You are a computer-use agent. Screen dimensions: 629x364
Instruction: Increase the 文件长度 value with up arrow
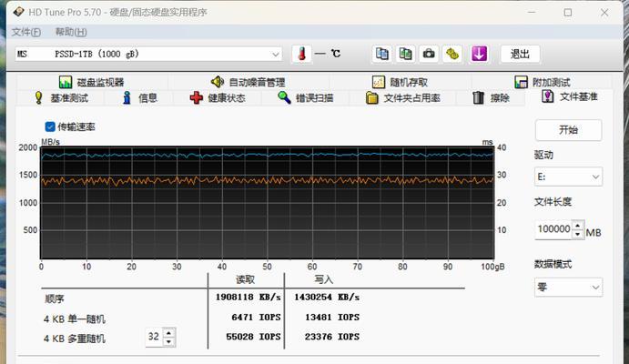[578, 225]
